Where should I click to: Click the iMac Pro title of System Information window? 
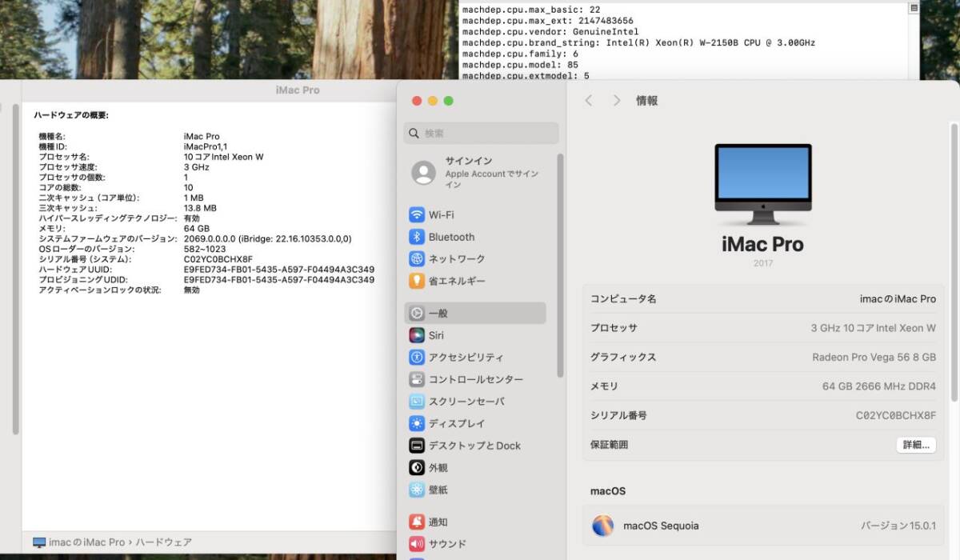298,90
